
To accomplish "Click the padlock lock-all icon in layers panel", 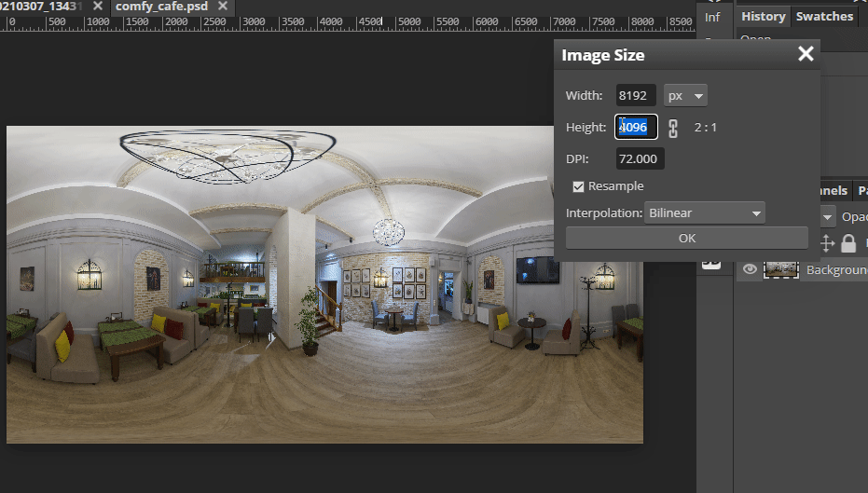I will pos(848,243).
